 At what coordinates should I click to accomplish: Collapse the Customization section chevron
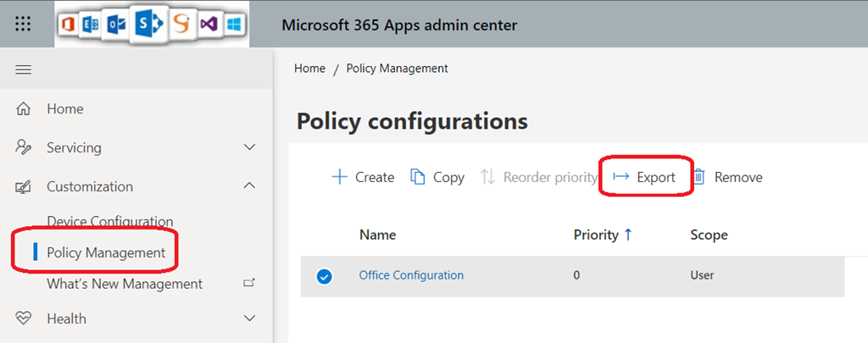249,185
